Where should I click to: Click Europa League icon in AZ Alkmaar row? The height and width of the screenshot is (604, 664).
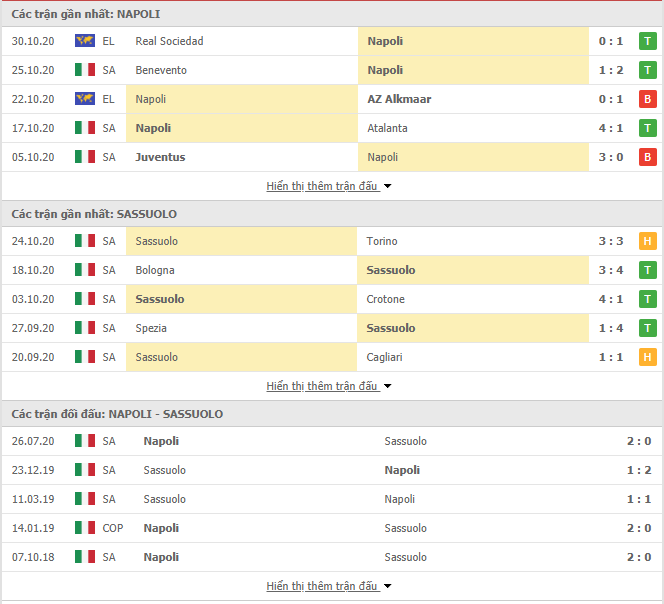tap(85, 99)
